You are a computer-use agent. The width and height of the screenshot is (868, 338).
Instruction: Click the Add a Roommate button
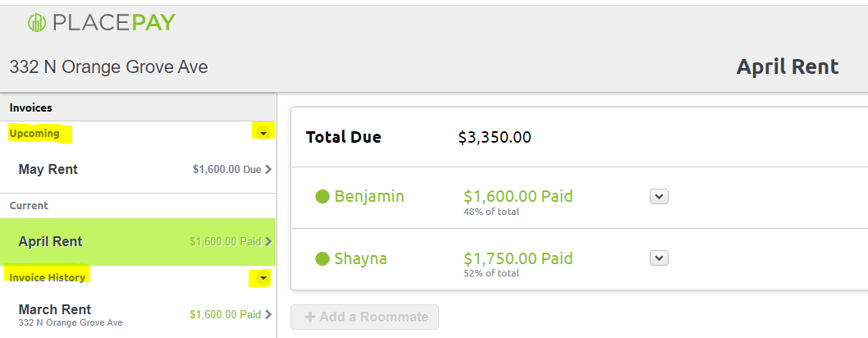[x=365, y=317]
